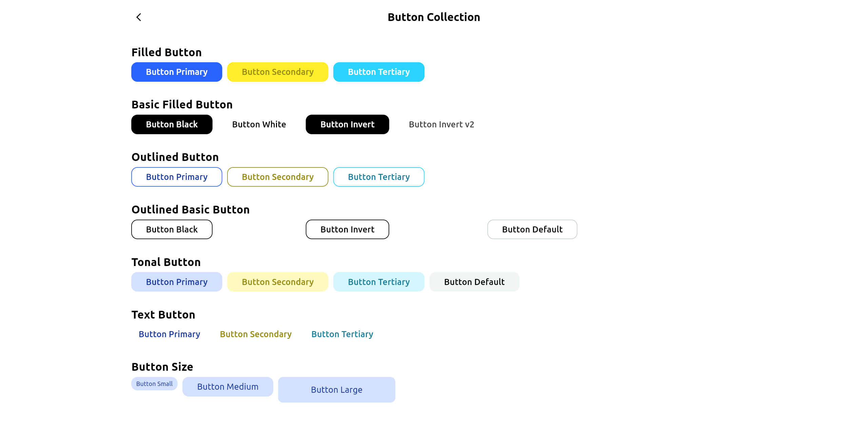Click the filled blue Button Primary
868x428 pixels.
177,72
